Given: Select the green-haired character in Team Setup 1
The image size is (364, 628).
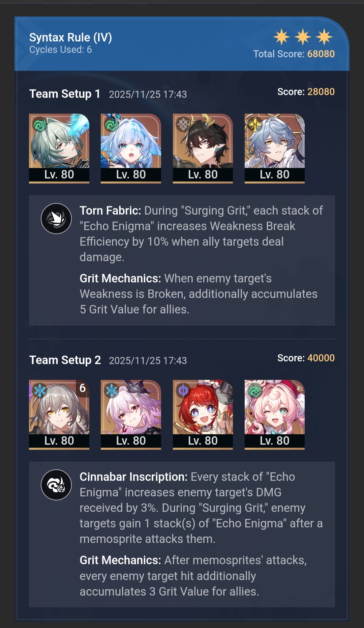Looking at the screenshot, I should pyautogui.click(x=59, y=148).
